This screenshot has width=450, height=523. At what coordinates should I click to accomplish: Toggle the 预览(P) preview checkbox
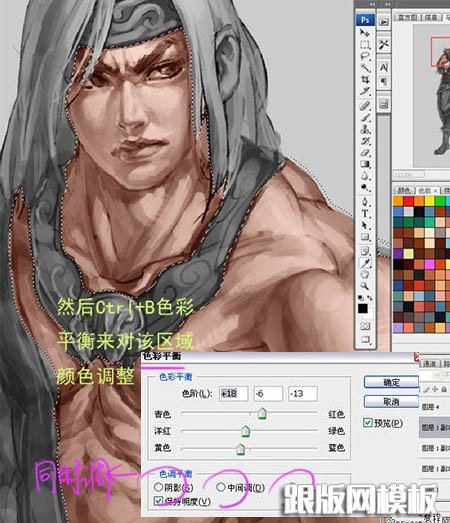(368, 423)
